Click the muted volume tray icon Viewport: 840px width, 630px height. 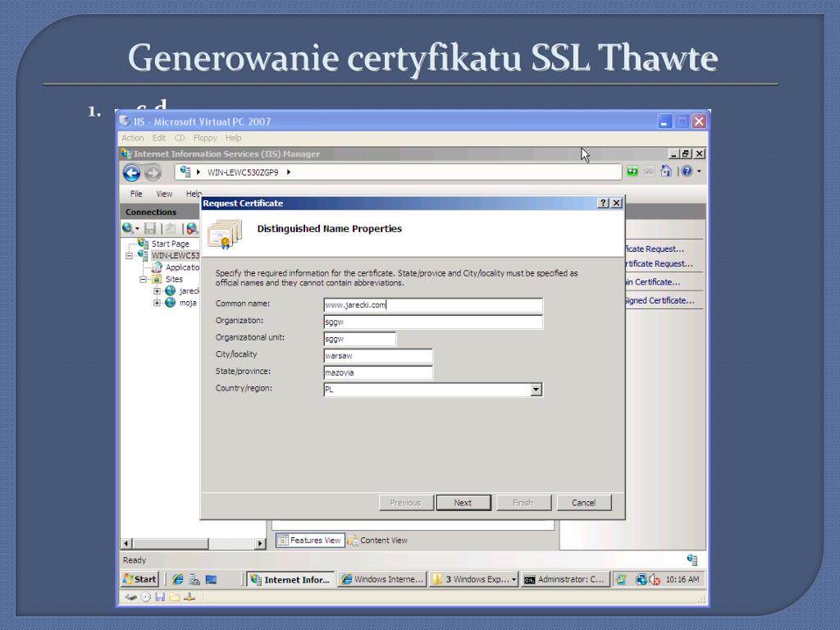point(655,580)
